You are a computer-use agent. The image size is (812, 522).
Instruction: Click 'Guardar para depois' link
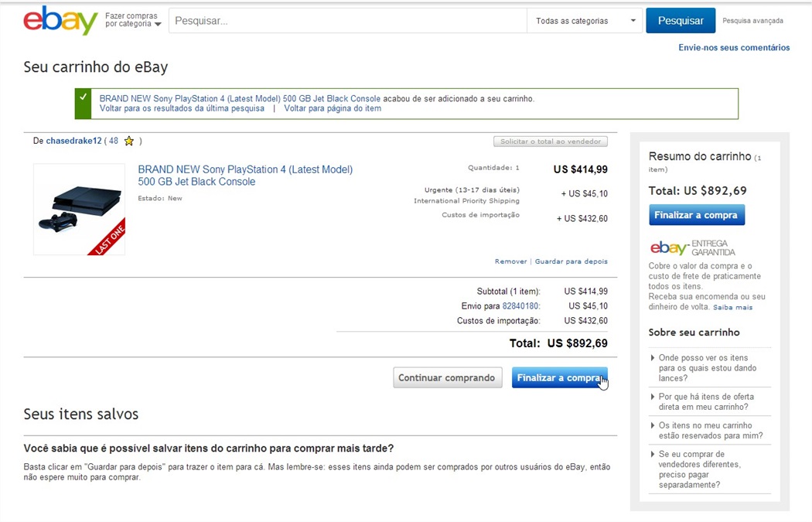pos(571,261)
